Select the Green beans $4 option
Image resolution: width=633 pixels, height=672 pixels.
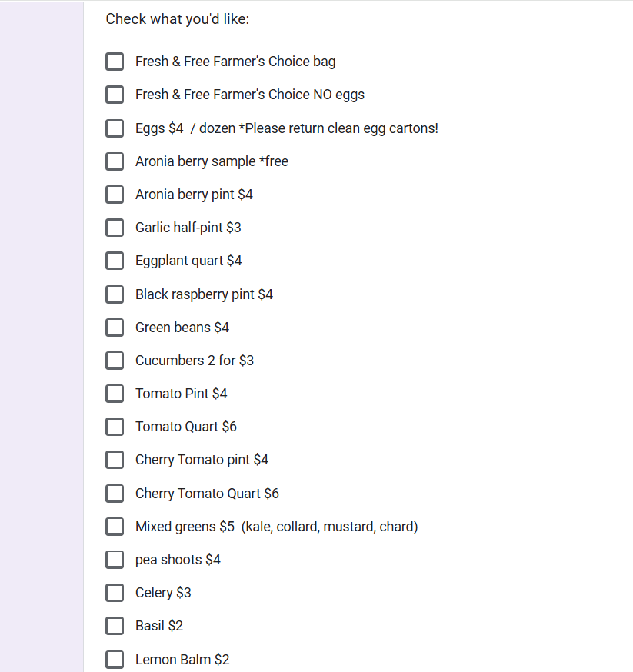click(115, 327)
